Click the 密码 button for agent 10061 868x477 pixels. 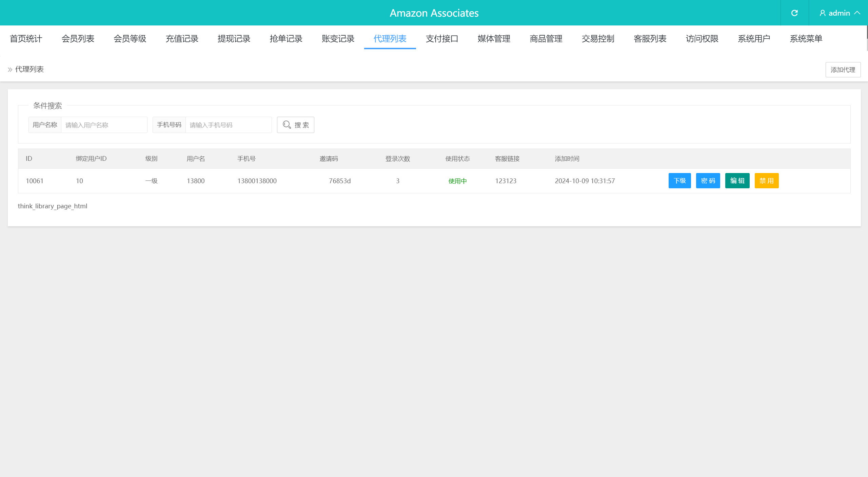point(708,181)
